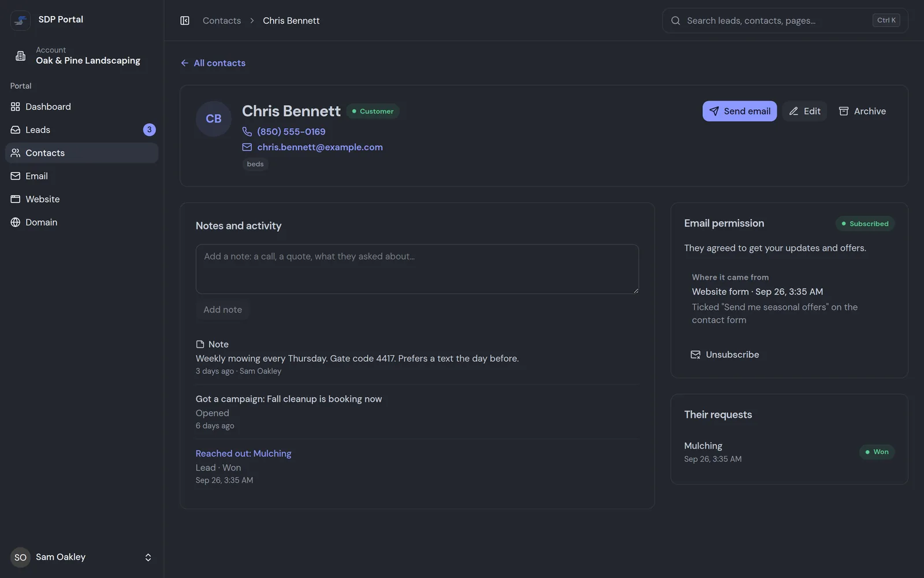
Task: Click into the Add a note text area
Action: pos(417,269)
